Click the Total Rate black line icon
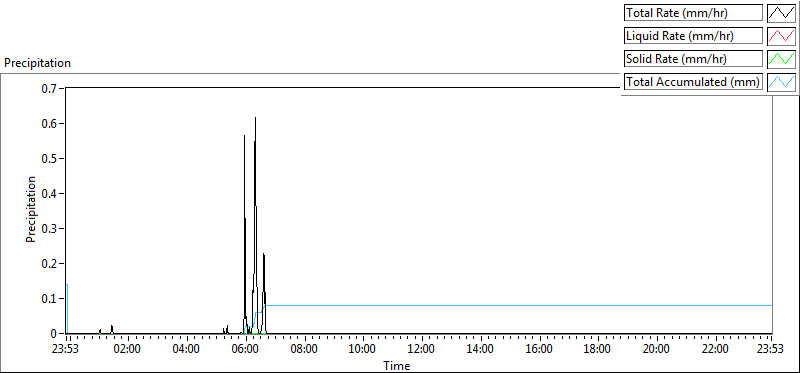This screenshot has width=800, height=373. coord(781,13)
